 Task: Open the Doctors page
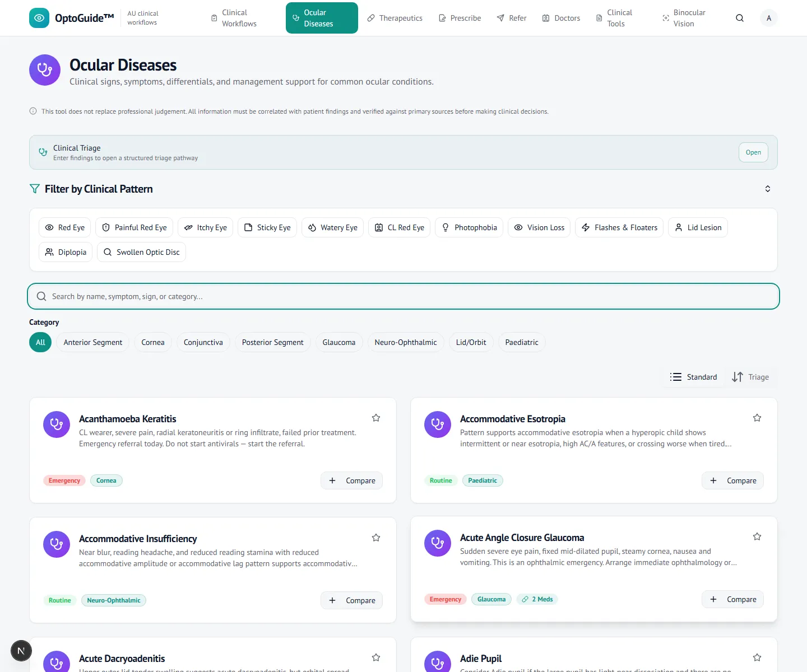click(x=561, y=18)
